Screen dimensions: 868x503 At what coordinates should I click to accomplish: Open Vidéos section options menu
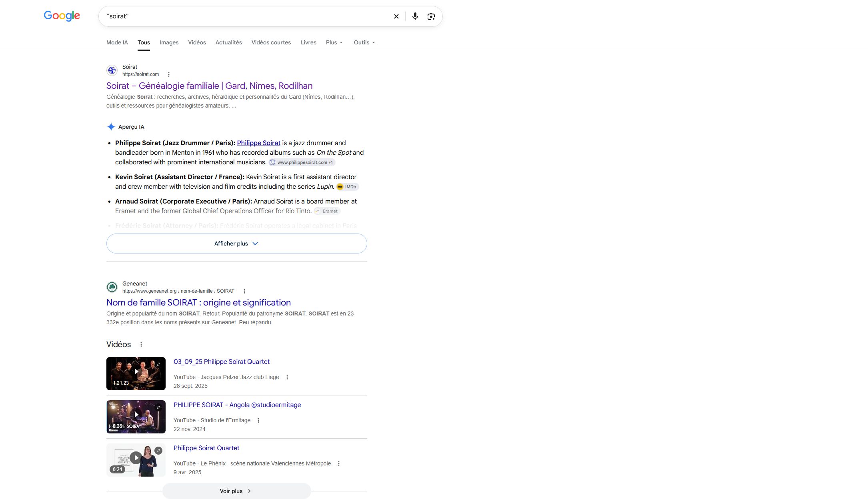[x=141, y=344]
